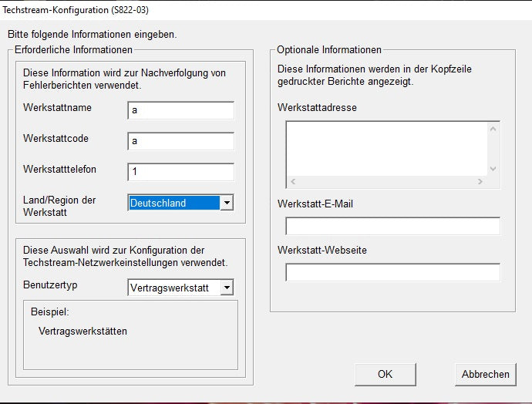The width and height of the screenshot is (532, 404).
Task: Click the Werkstattadresse label
Action: click(x=317, y=107)
